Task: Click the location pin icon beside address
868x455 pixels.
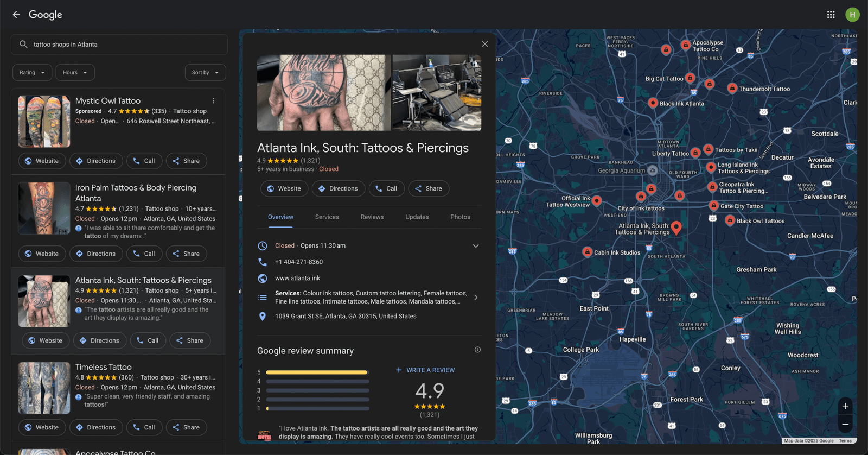Action: (x=263, y=317)
